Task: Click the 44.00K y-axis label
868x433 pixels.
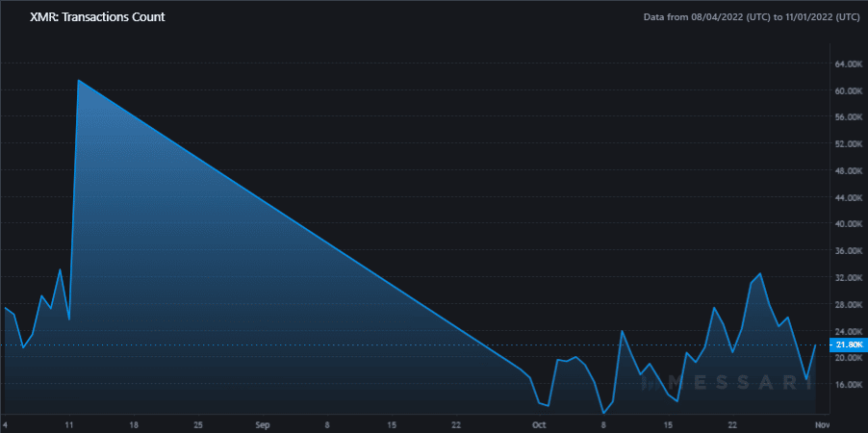Action: point(848,197)
